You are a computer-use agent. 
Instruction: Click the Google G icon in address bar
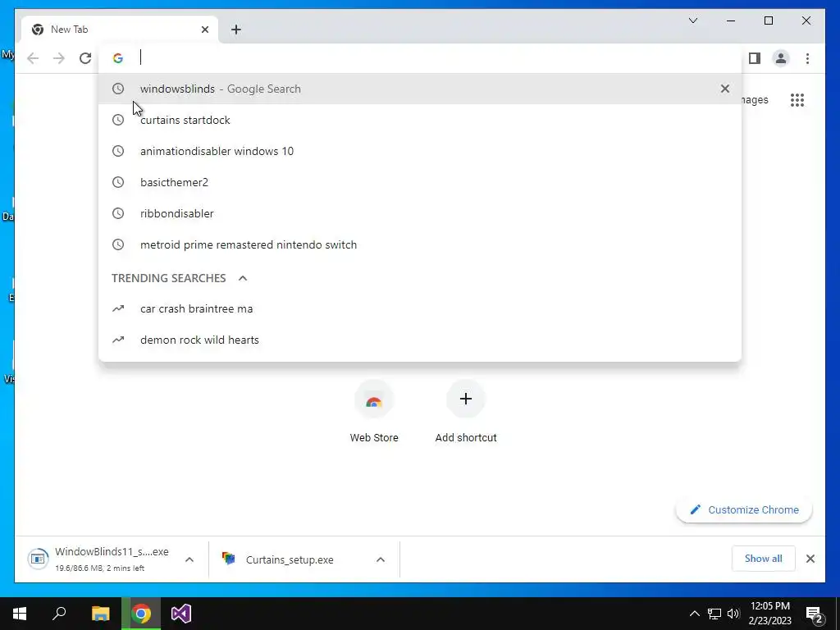click(x=118, y=58)
